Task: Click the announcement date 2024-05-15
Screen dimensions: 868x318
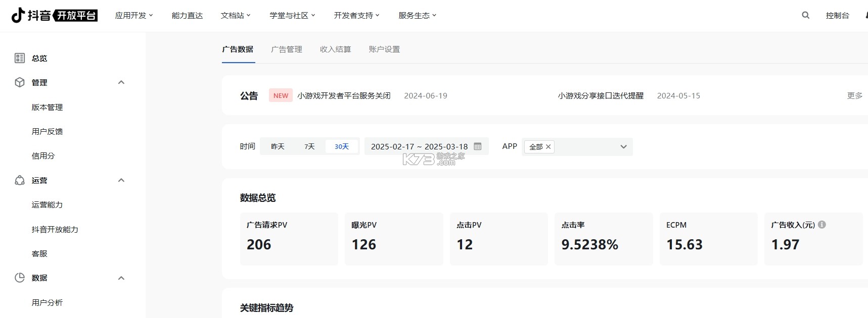Action: pos(678,95)
